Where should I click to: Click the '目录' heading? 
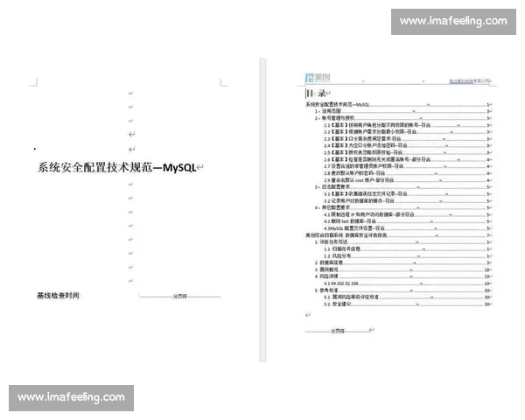(316, 93)
